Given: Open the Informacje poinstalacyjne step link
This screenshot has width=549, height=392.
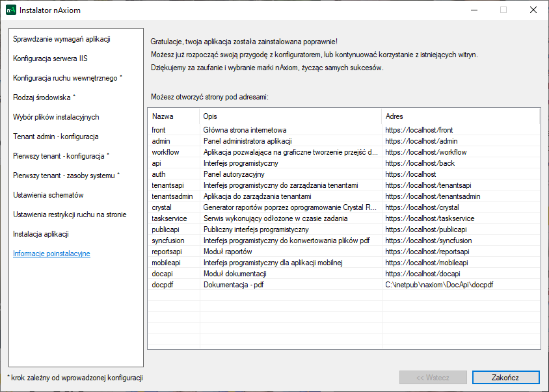Looking at the screenshot, I should (51, 254).
